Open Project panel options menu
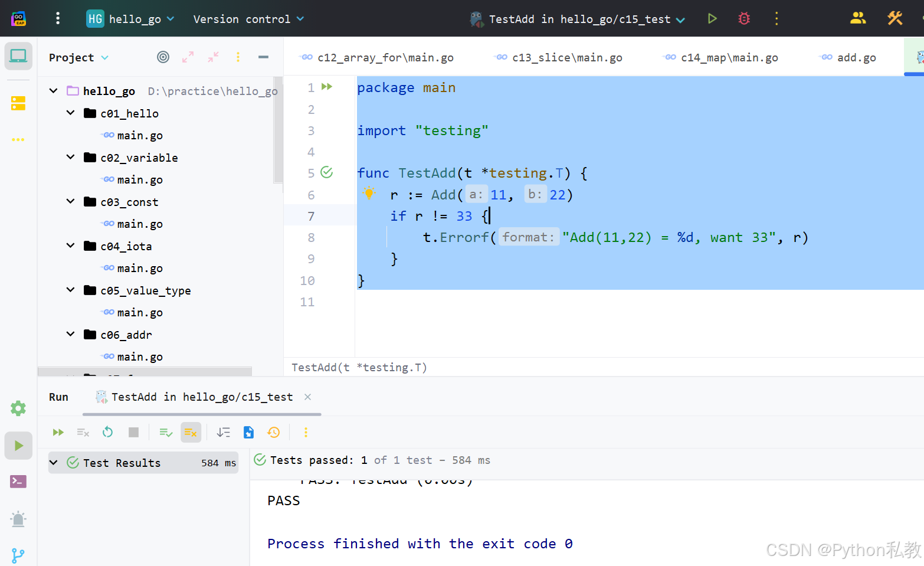This screenshot has width=924, height=566. pos(238,57)
